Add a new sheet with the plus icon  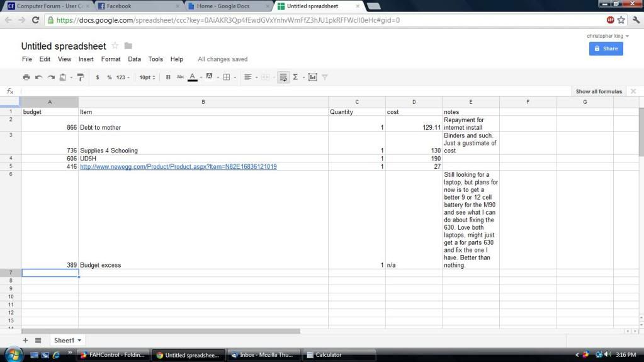point(25,340)
